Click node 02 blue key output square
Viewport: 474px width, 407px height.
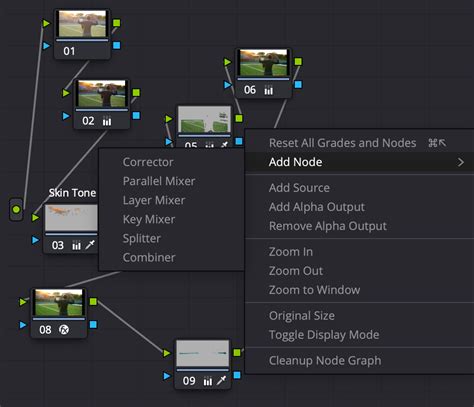click(136, 115)
